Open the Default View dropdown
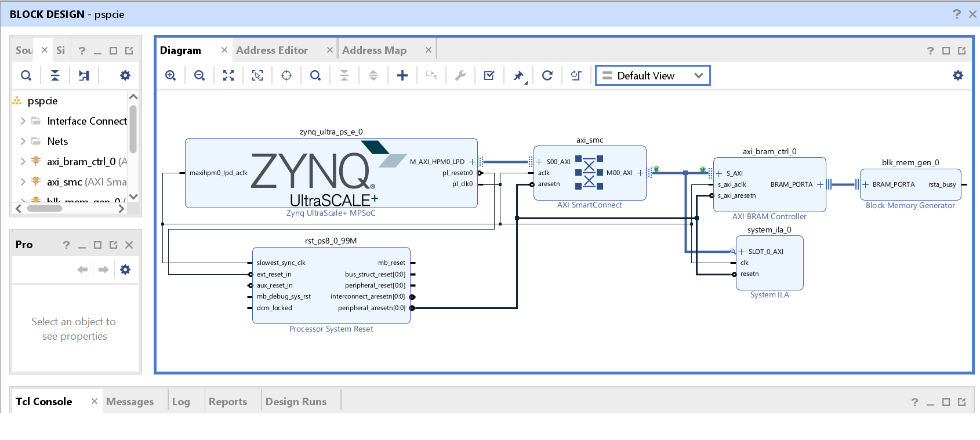The height and width of the screenshot is (440, 980). [653, 76]
